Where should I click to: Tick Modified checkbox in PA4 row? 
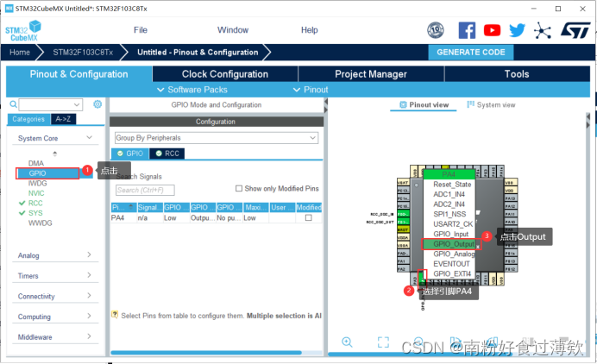(x=308, y=217)
